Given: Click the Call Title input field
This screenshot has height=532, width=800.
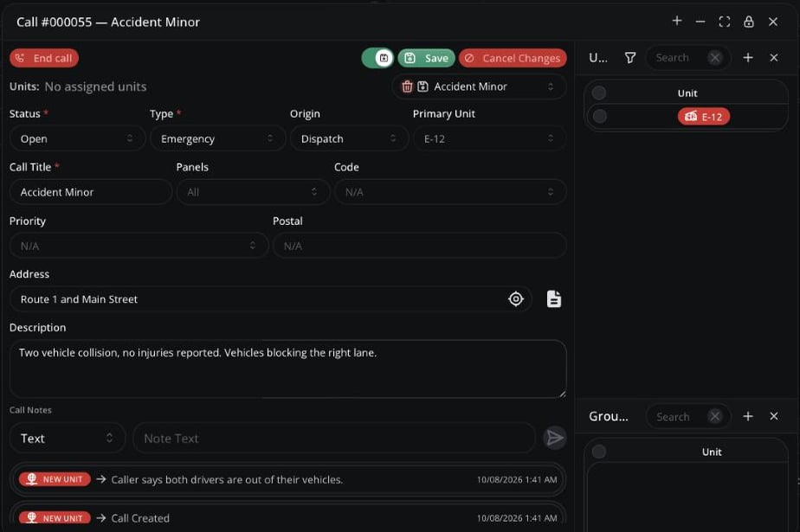Looking at the screenshot, I should click(x=91, y=192).
